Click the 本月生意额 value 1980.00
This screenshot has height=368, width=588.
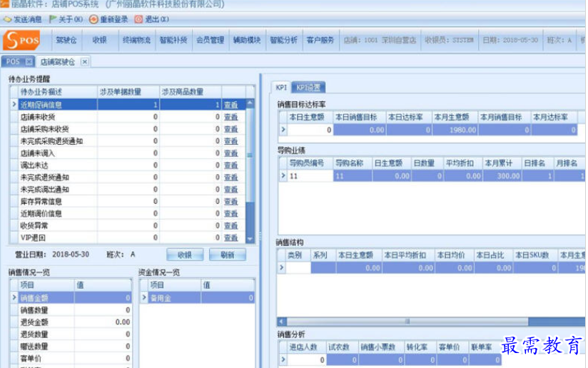click(455, 130)
